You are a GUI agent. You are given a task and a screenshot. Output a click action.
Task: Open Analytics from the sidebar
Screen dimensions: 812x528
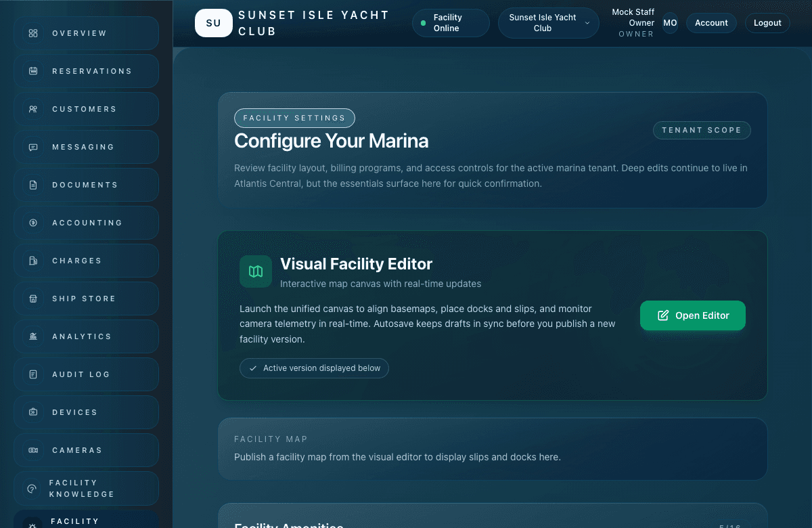tap(86, 336)
